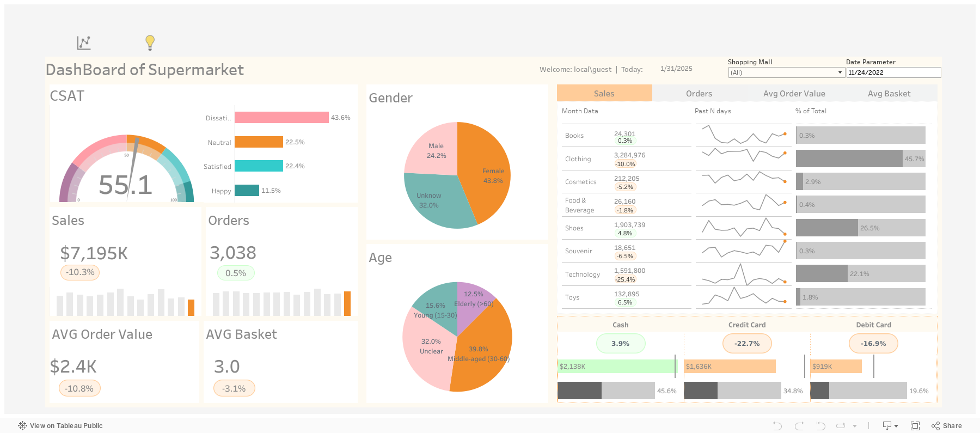Select the Cash $2,138K green bar
Screen dimensions: 980x433
pos(617,367)
